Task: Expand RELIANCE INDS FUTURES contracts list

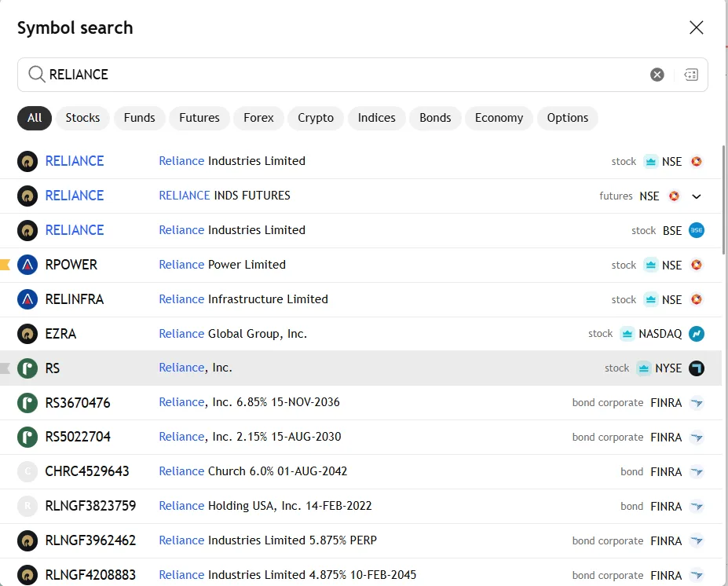Action: pyautogui.click(x=697, y=196)
